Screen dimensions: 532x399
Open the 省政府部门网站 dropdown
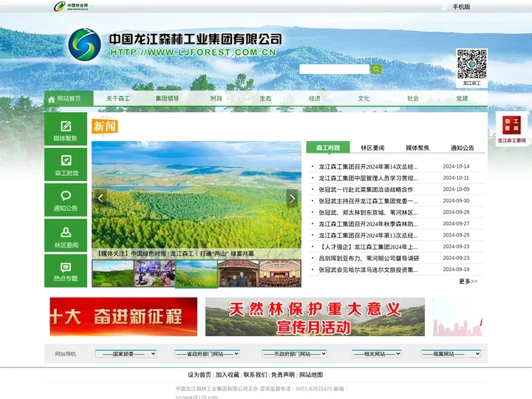[207, 354]
